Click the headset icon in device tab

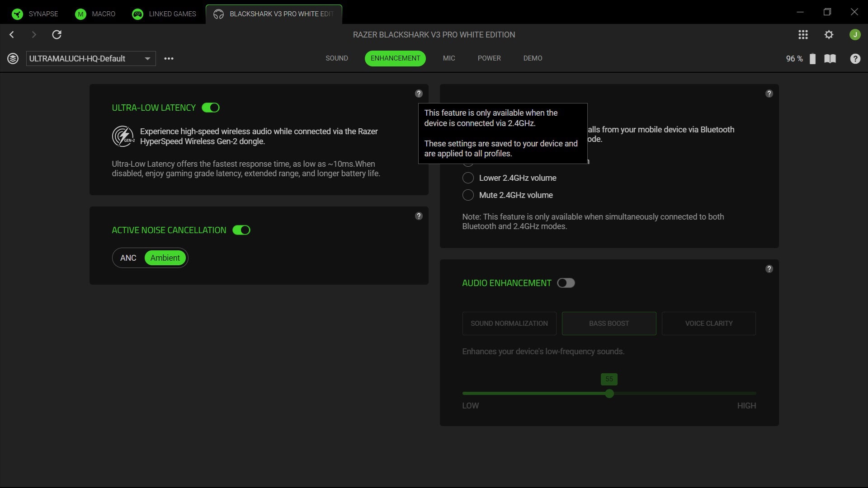tap(218, 14)
